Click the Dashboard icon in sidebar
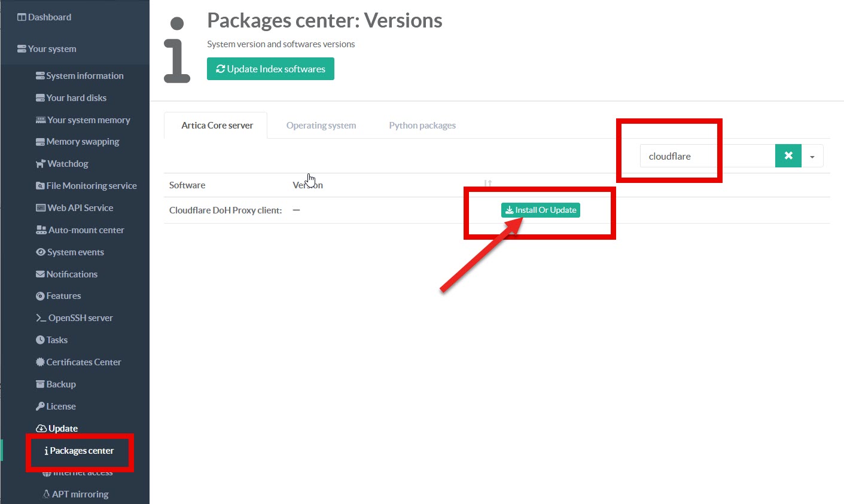This screenshot has width=844, height=504. click(x=22, y=17)
